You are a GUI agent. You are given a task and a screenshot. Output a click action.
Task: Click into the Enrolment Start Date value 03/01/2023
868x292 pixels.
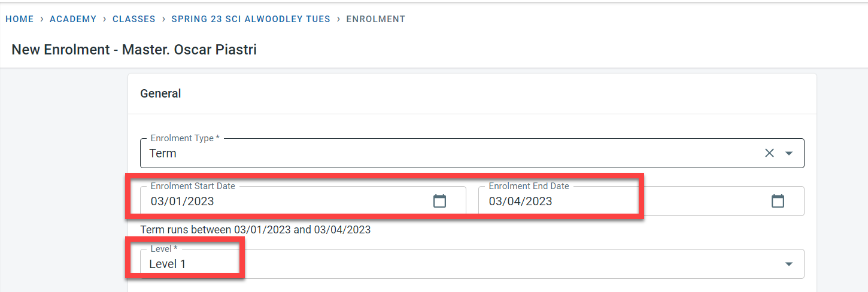(182, 201)
